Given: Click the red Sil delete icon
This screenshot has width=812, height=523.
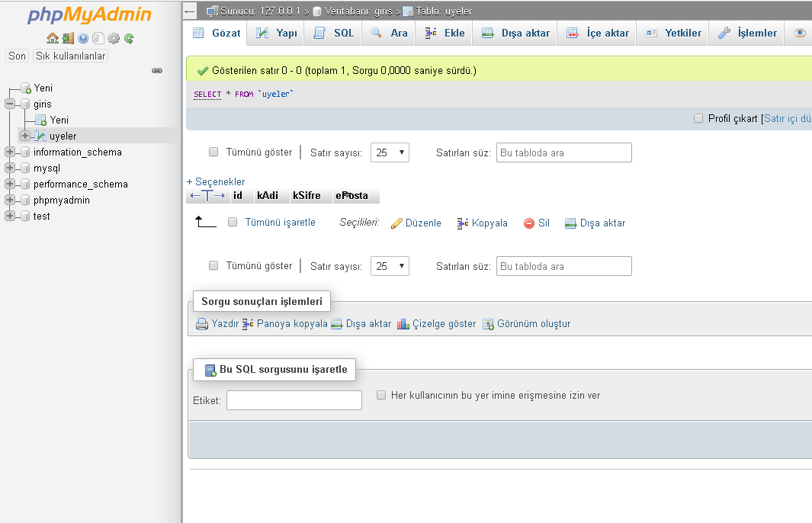Looking at the screenshot, I should pos(528,223).
